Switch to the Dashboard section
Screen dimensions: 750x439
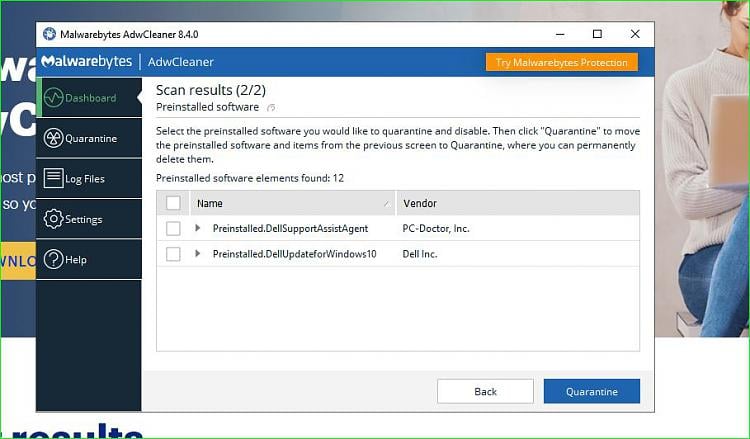pyautogui.click(x=89, y=98)
